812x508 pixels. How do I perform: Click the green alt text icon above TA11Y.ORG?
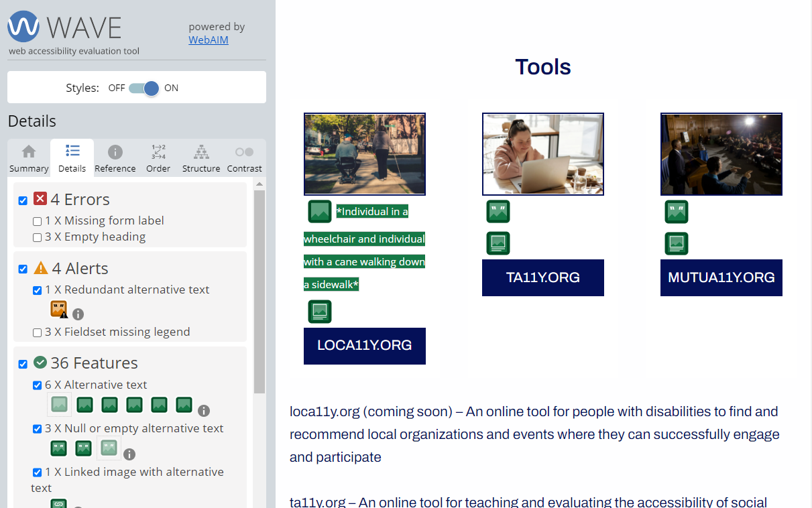498,211
